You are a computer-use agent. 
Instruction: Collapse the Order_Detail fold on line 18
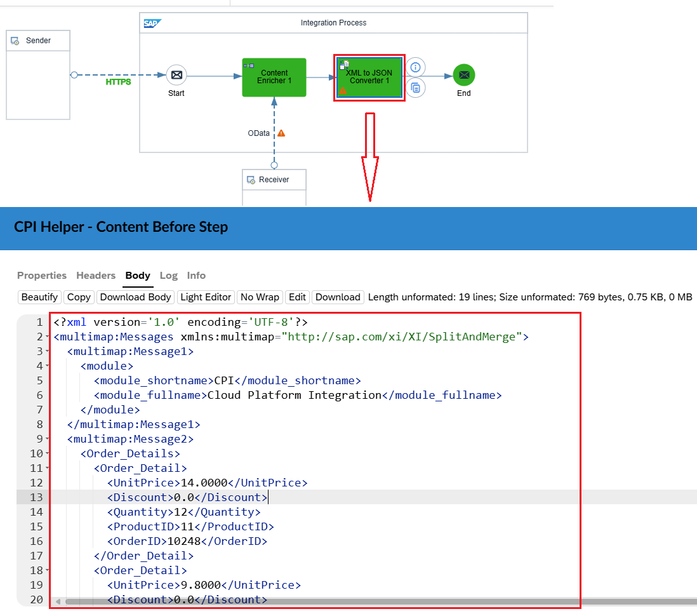tap(47, 571)
